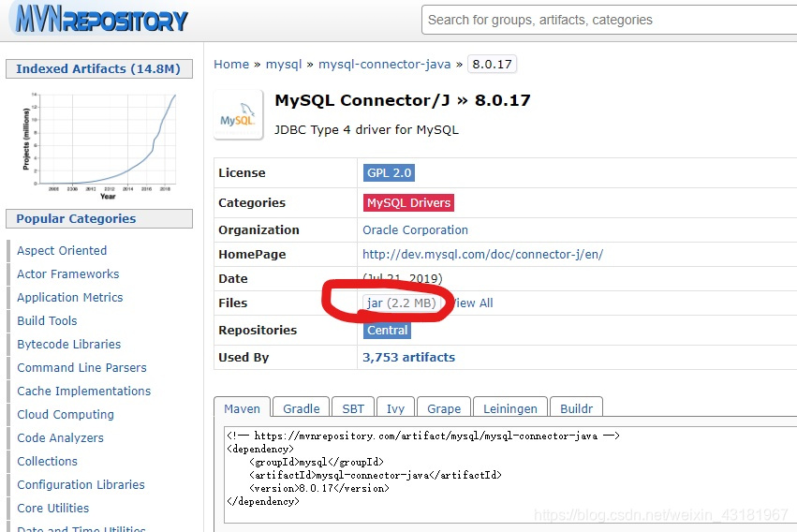Viewport: 797px width, 532px height.
Task: Switch to the Buildr tab
Action: 576,408
